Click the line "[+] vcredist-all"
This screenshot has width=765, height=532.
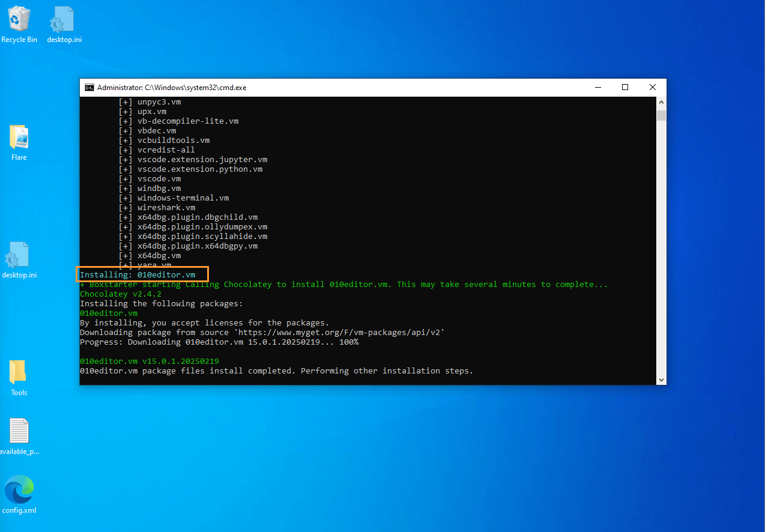click(x=157, y=150)
